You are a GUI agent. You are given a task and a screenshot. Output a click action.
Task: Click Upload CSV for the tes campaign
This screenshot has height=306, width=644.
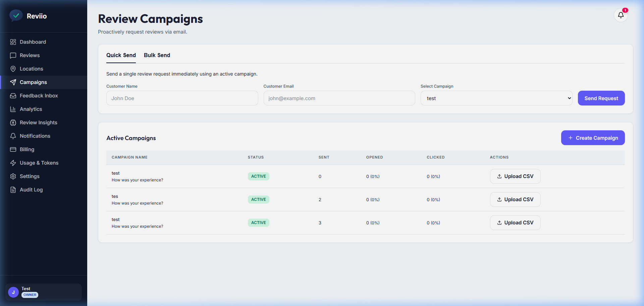[515, 200]
